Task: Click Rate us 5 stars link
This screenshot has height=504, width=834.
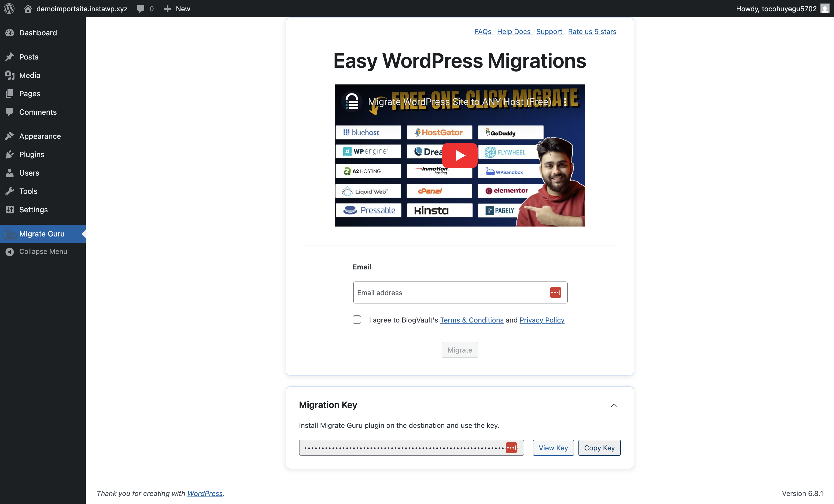Action: [592, 31]
